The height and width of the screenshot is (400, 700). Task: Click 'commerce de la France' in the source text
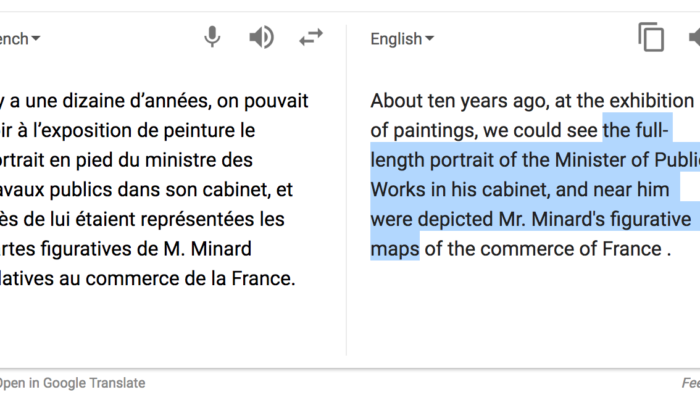(x=191, y=279)
